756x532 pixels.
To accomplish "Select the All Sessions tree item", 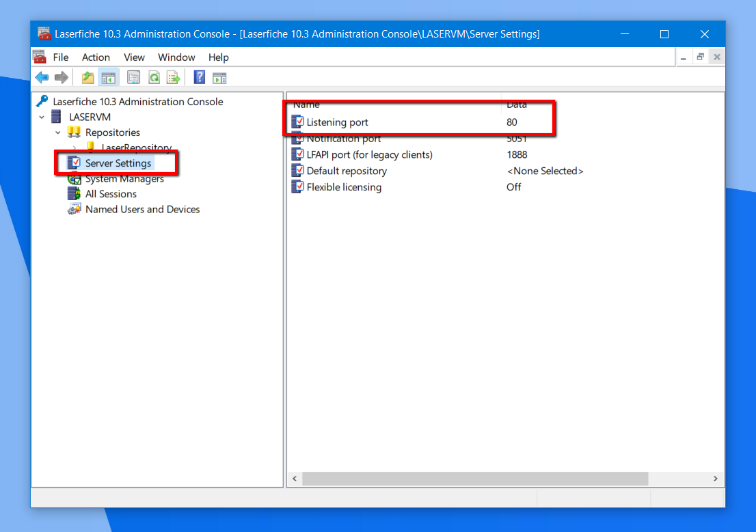I will (x=111, y=194).
